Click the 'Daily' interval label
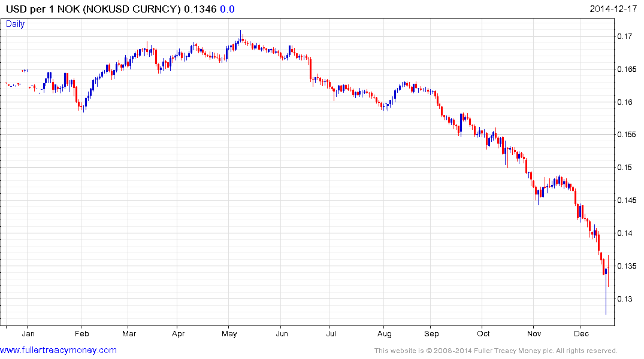Viewport: 644px width, 359px height. [x=15, y=24]
